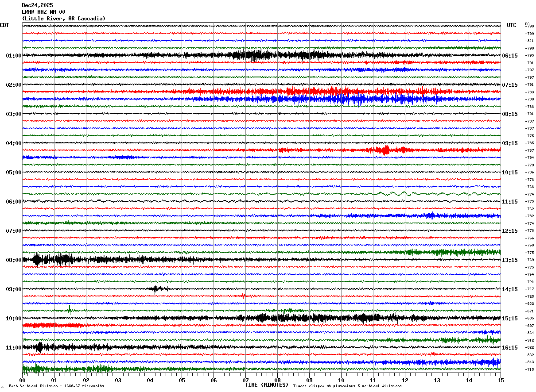Viewport: 536px width, 392px height.
Task: Click the DC offset value -795
Action: (x=529, y=56)
